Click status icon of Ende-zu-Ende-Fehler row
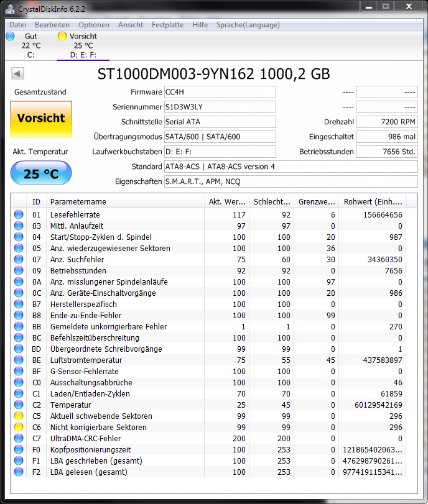Screen dimensions: 428x504 (19, 315)
